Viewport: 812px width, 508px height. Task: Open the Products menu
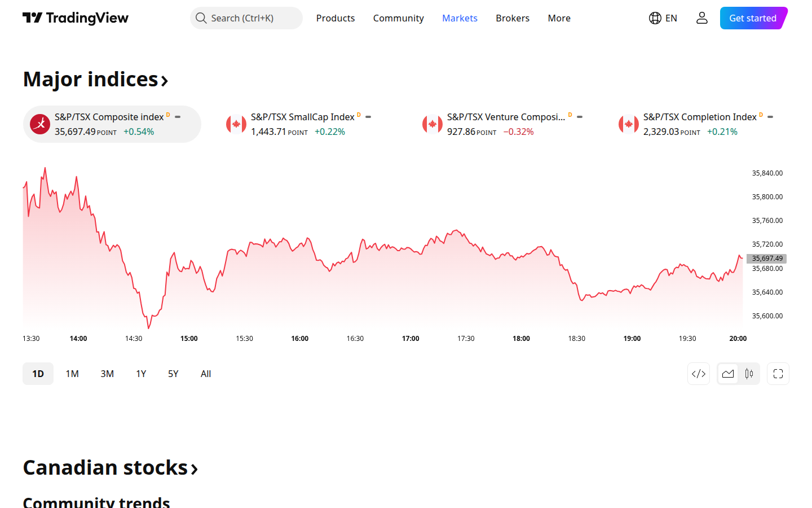point(336,18)
